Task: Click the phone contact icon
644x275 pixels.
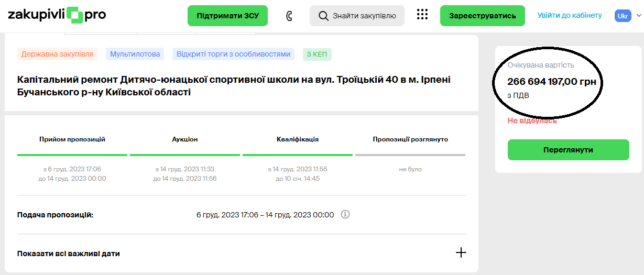Action: [289, 16]
